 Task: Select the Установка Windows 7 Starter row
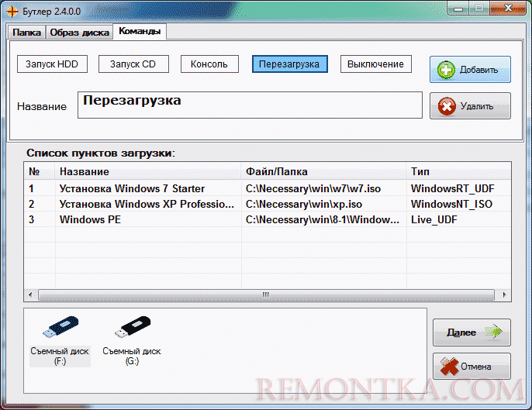pyautogui.click(x=132, y=188)
